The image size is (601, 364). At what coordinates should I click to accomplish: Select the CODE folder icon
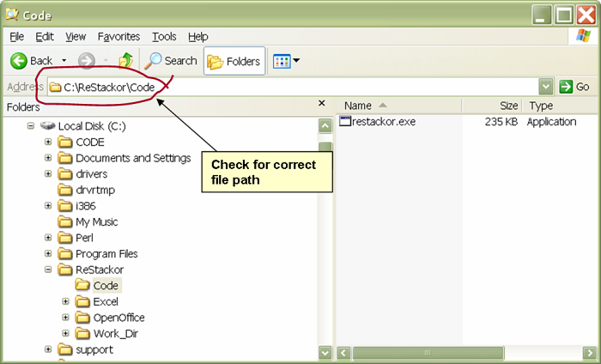(x=64, y=142)
